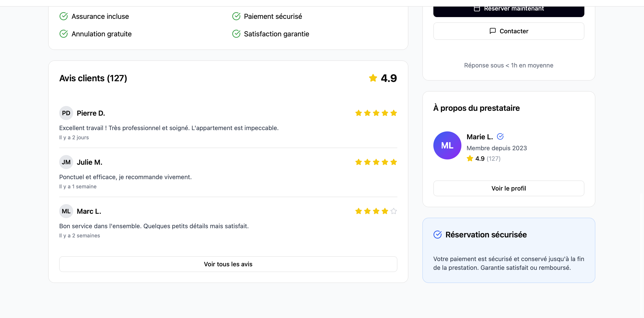The image size is (644, 318).
Task: Click the provider's 4.9 (127) rating
Action: [484, 159]
